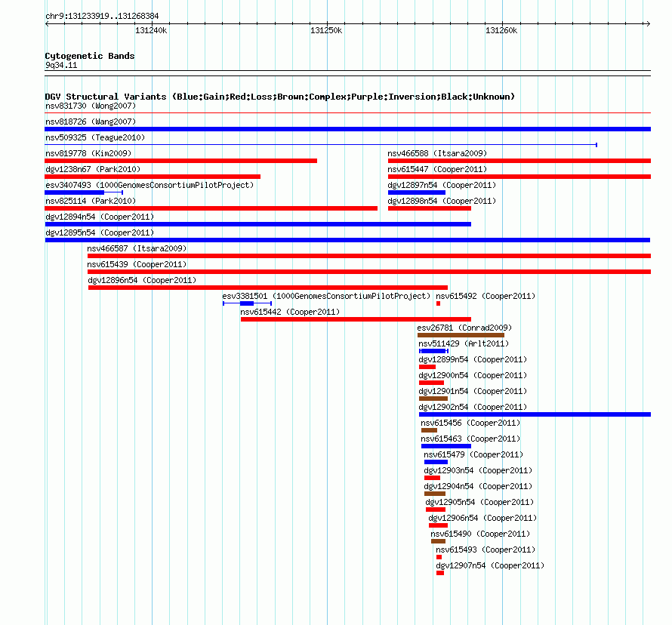Click the nsv831730 (Wong2007) variant label
672x625 pixels.
(91, 106)
